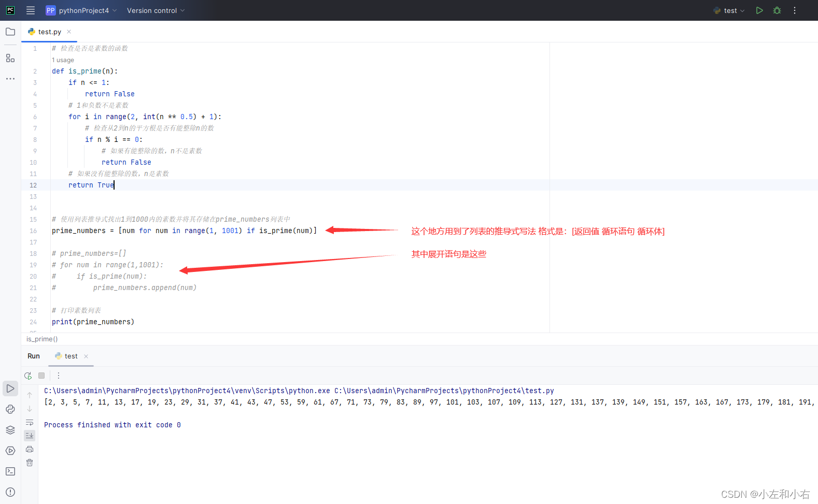Click the Run panel title label
This screenshot has width=818, height=504.
[34, 356]
